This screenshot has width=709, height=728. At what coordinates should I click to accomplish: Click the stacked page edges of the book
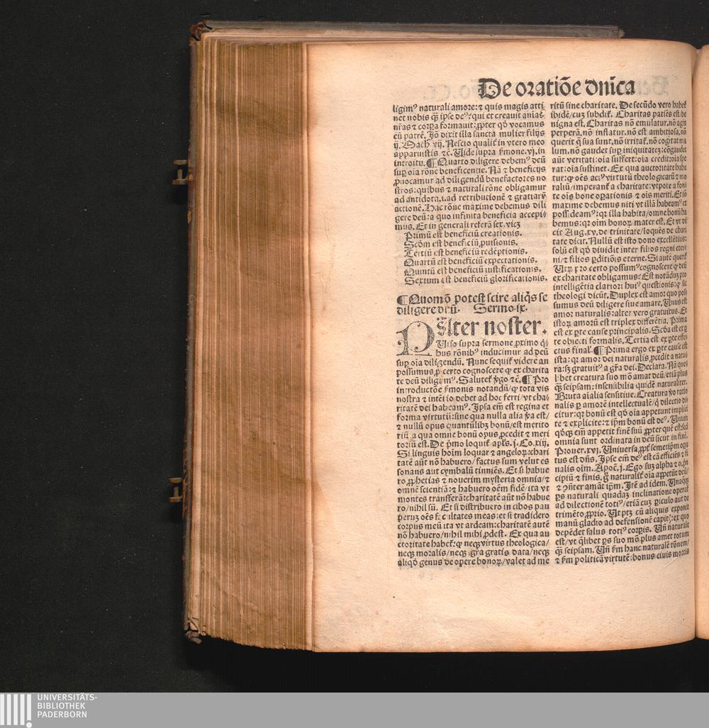[x=252, y=340]
